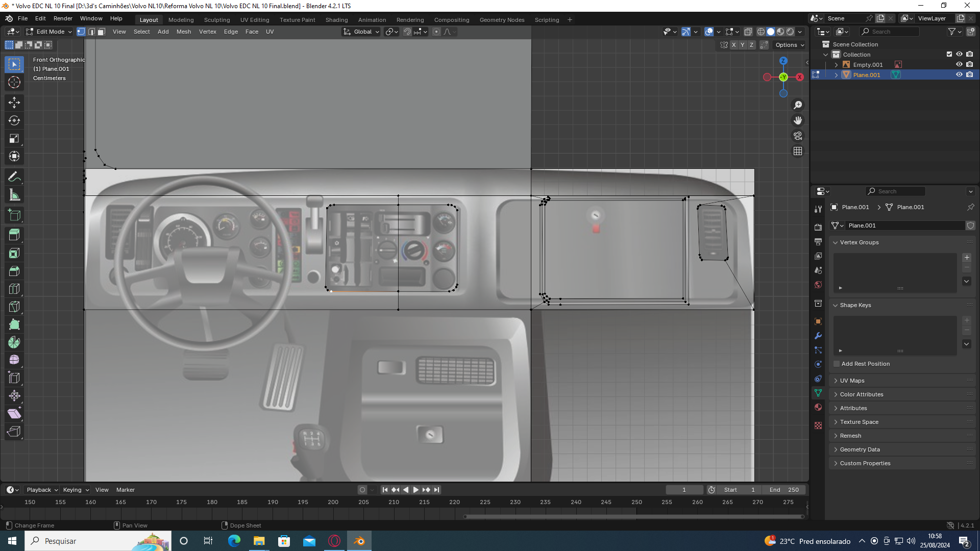Toggle camera view in viewport gizmo
The image size is (980, 551).
[x=798, y=136]
